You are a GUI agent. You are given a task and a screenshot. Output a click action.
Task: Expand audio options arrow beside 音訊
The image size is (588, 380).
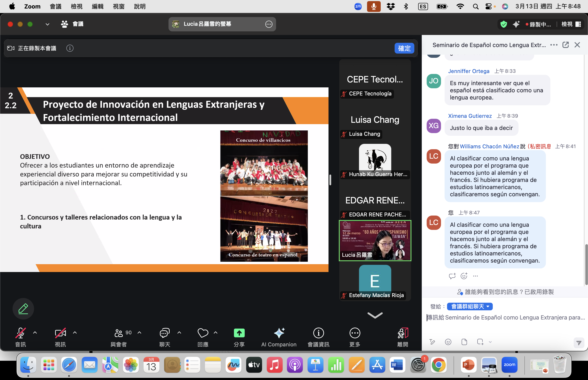tap(35, 333)
